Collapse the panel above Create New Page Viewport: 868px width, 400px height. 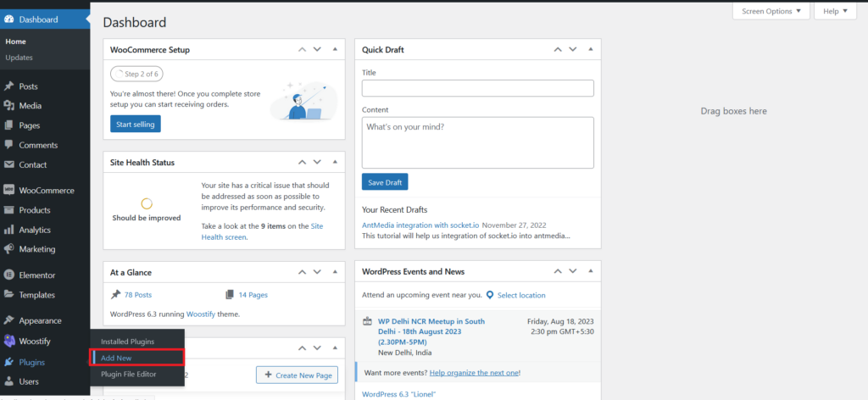[x=334, y=348]
